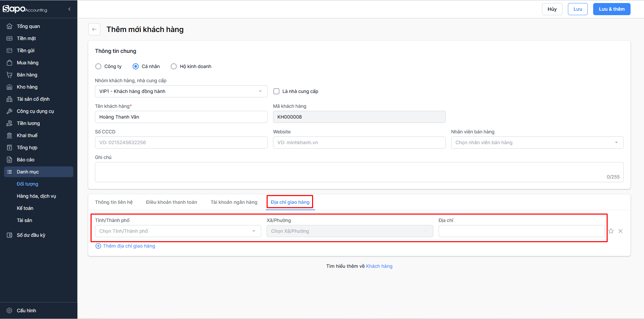Mark delivery address as default with star icon

pyautogui.click(x=611, y=231)
